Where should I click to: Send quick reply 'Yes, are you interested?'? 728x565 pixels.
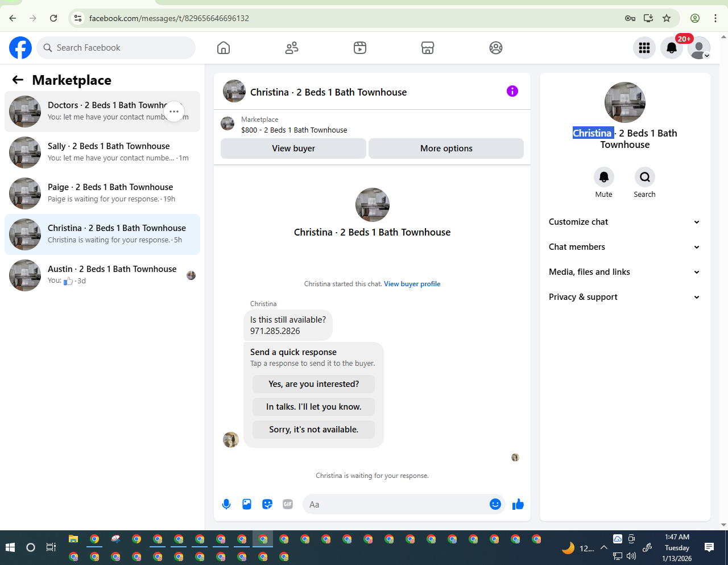point(314,384)
